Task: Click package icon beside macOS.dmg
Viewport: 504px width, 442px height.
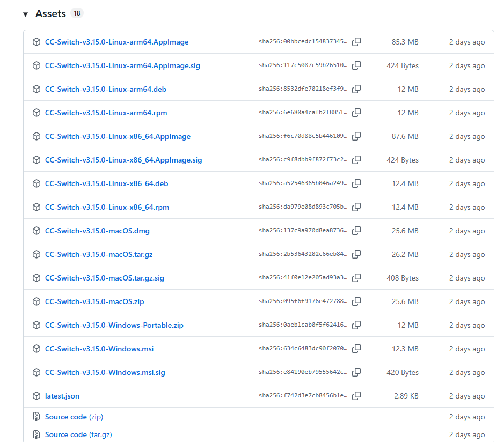Action: click(36, 231)
